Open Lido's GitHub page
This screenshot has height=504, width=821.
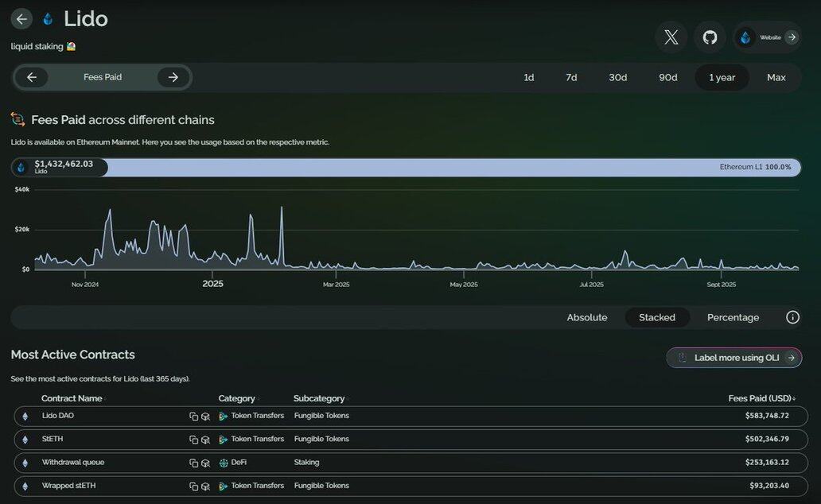click(710, 37)
